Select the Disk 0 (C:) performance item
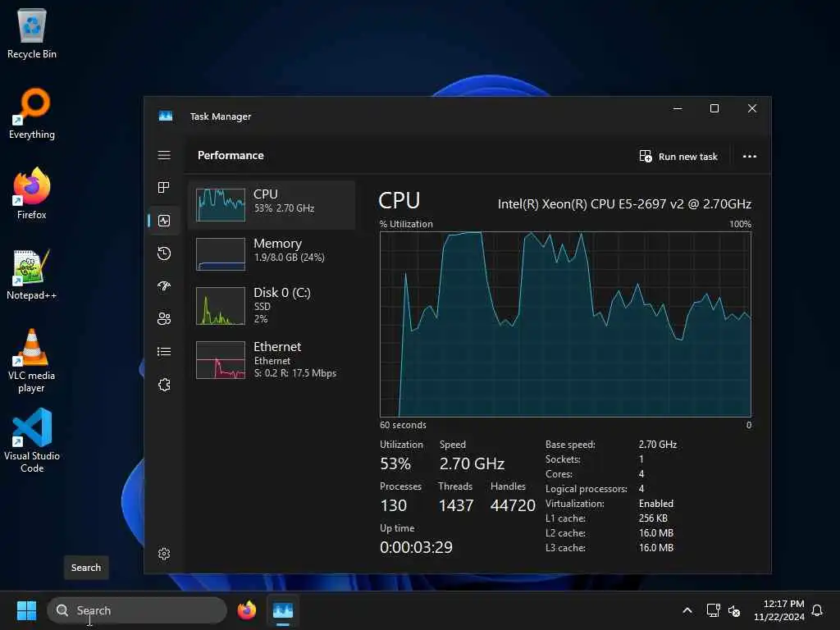This screenshot has width=840, height=630. coord(271,305)
